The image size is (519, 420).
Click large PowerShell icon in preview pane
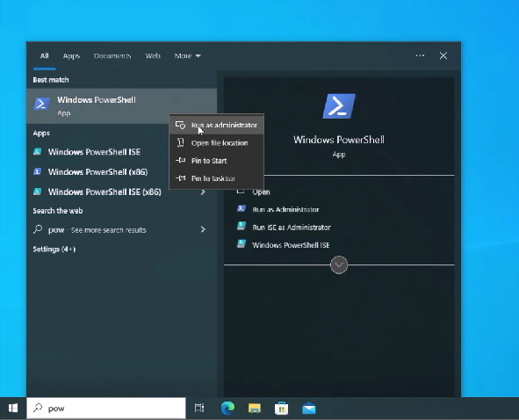tap(339, 106)
